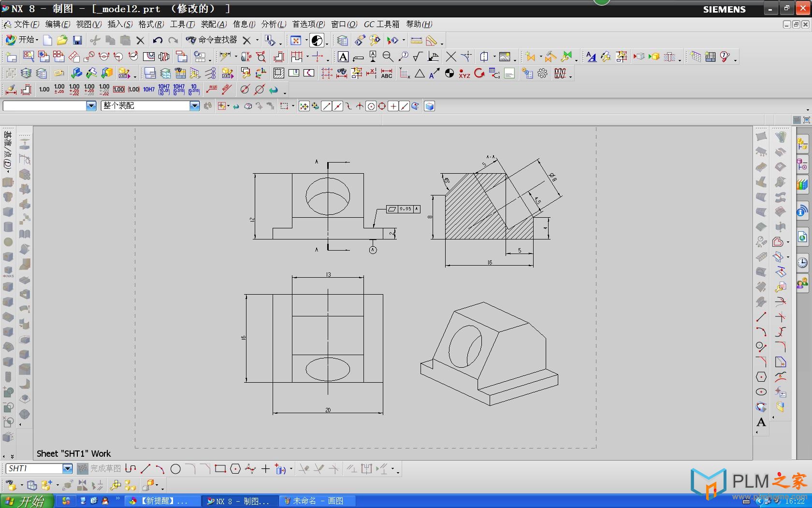Toggle the snap arc center option
The image size is (812, 508).
click(x=371, y=106)
